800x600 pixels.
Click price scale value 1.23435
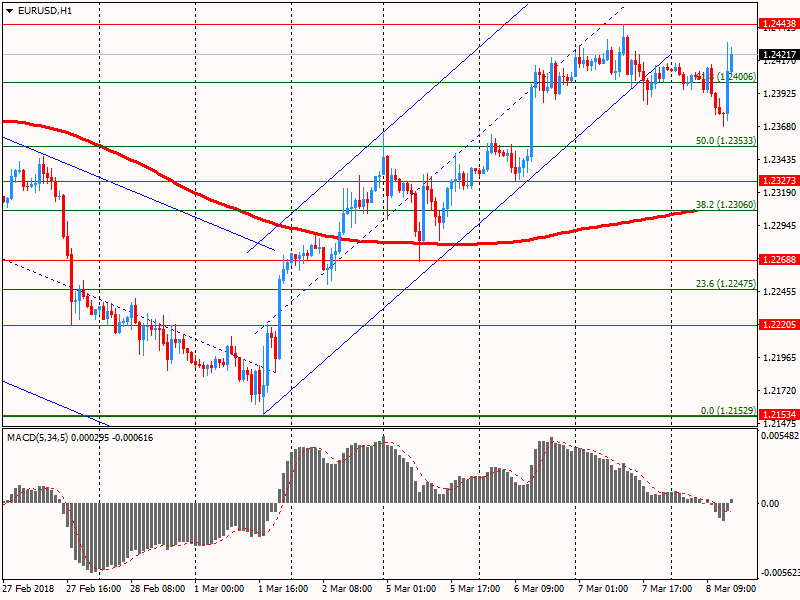point(780,160)
